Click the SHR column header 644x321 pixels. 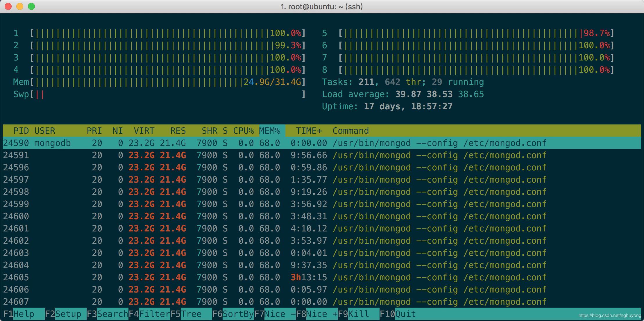coord(210,131)
